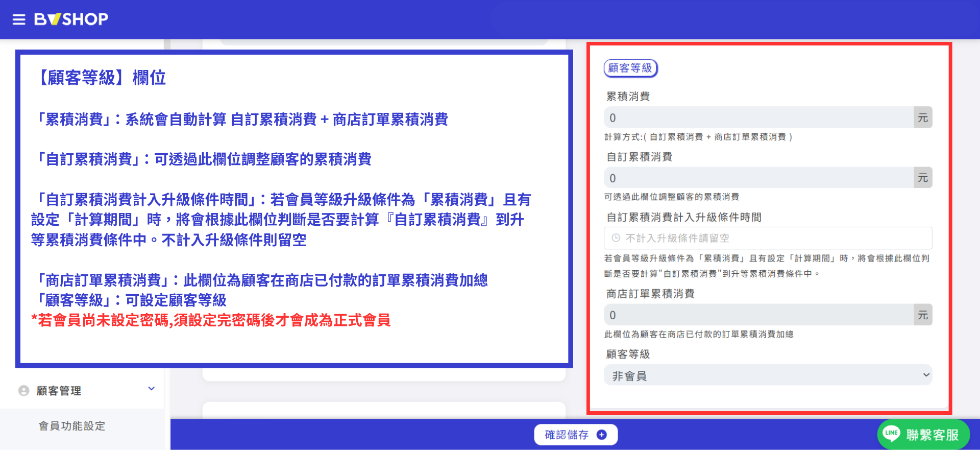Expand the 顧客管理 chevron

151,389
